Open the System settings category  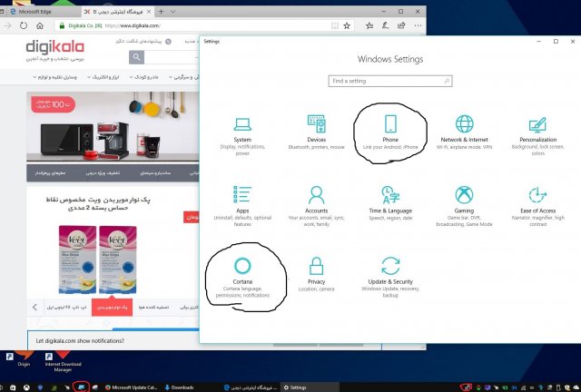click(x=242, y=132)
